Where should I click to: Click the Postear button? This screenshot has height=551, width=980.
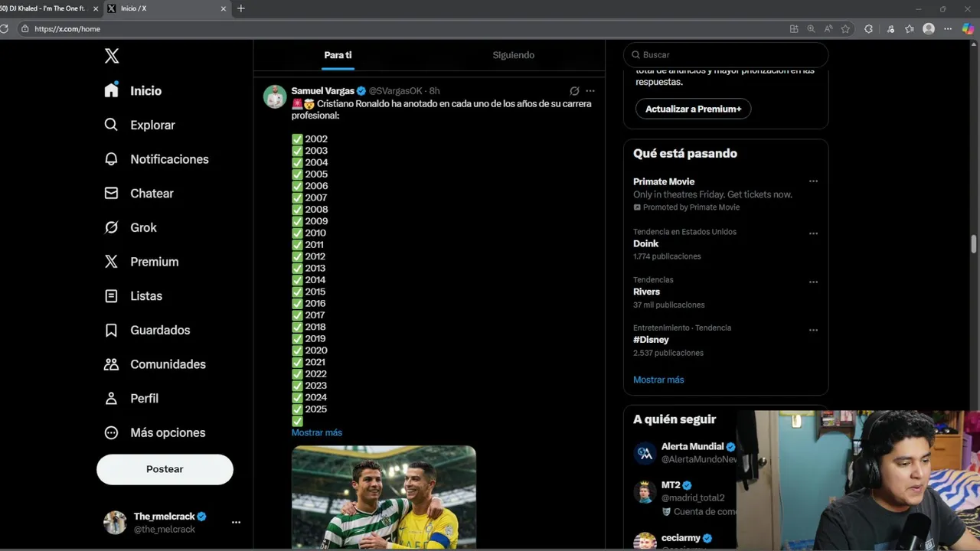[165, 469]
